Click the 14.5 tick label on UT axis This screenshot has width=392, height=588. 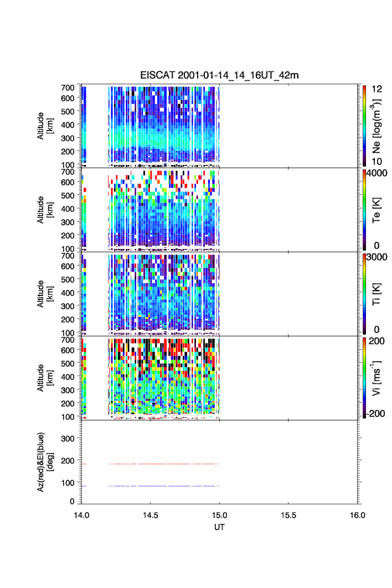pyautogui.click(x=150, y=515)
